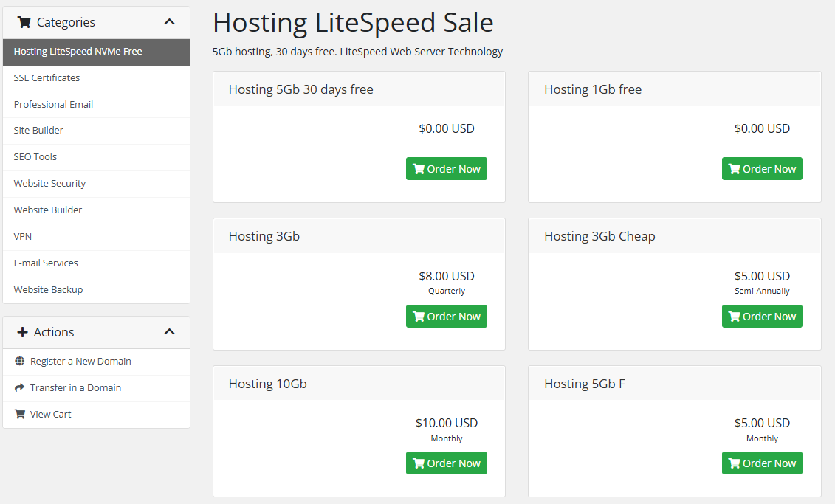Image resolution: width=835 pixels, height=504 pixels.
Task: Click the shopping cart icon beside Categories
Action: coord(24,22)
